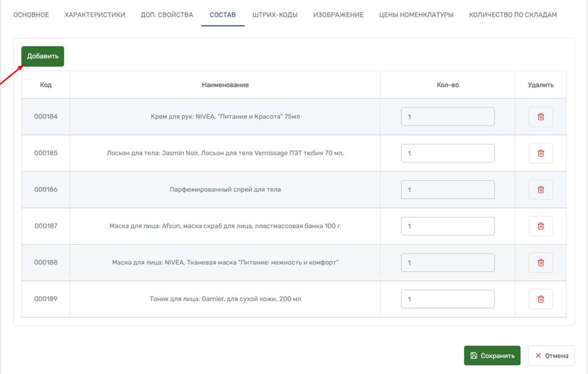Open the Основное tab
This screenshot has width=588, height=374.
(x=31, y=15)
